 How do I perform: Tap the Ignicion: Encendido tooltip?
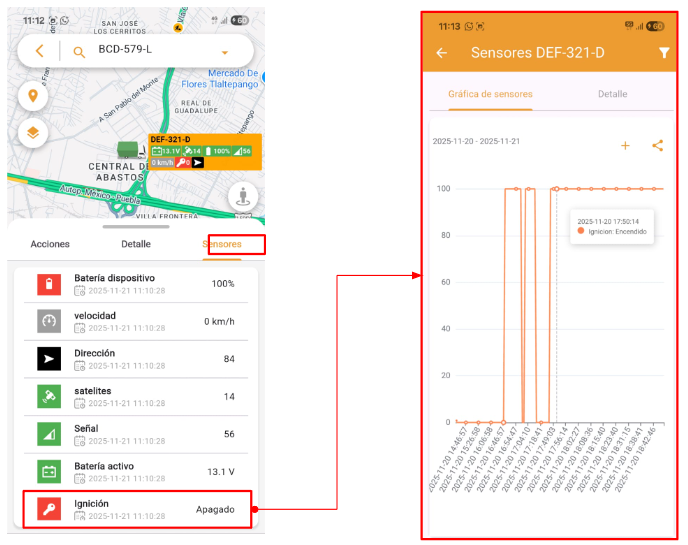point(612,227)
